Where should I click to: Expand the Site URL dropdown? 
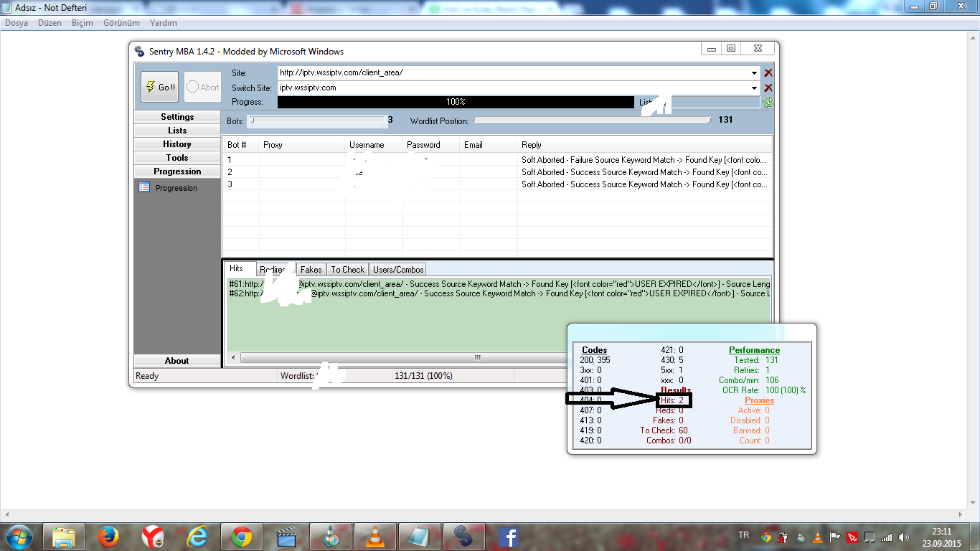[x=755, y=72]
